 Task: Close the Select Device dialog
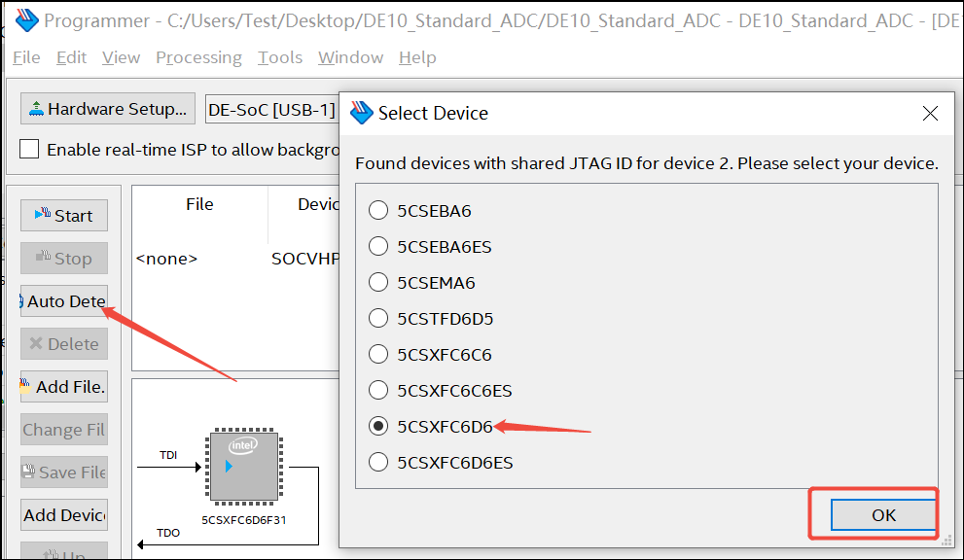930,114
